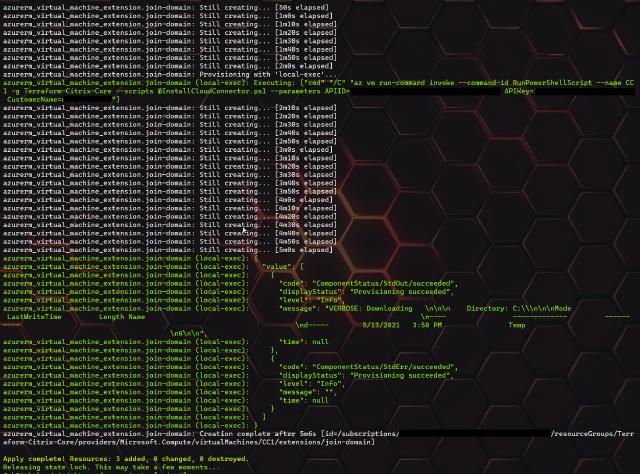The height and width of the screenshot is (474, 640).
Task: Click the "APIKey=" parameter text
Action: pyautogui.click(x=518, y=91)
